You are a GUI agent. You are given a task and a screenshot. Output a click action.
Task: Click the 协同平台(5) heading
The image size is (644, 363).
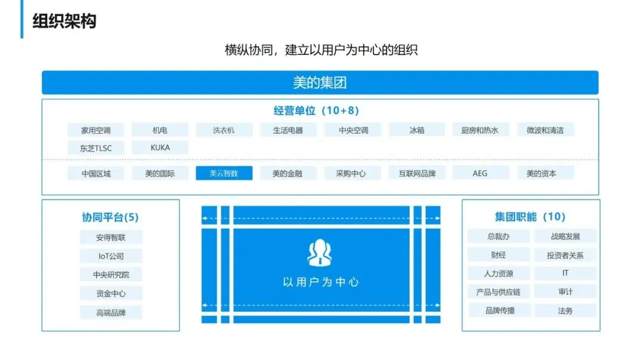pos(110,217)
